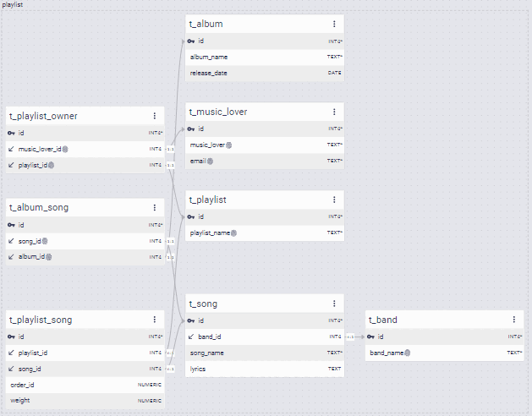Select the t_song table header

tap(265, 304)
